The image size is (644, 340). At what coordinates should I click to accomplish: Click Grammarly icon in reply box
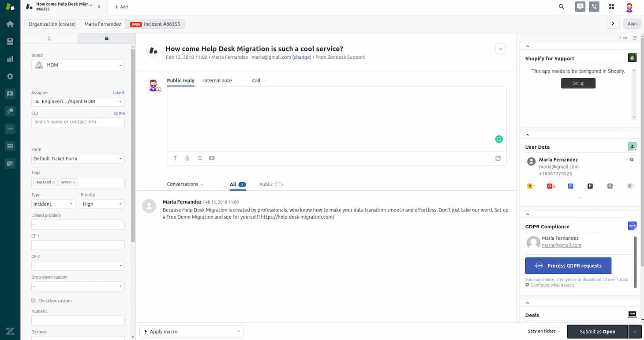(499, 139)
